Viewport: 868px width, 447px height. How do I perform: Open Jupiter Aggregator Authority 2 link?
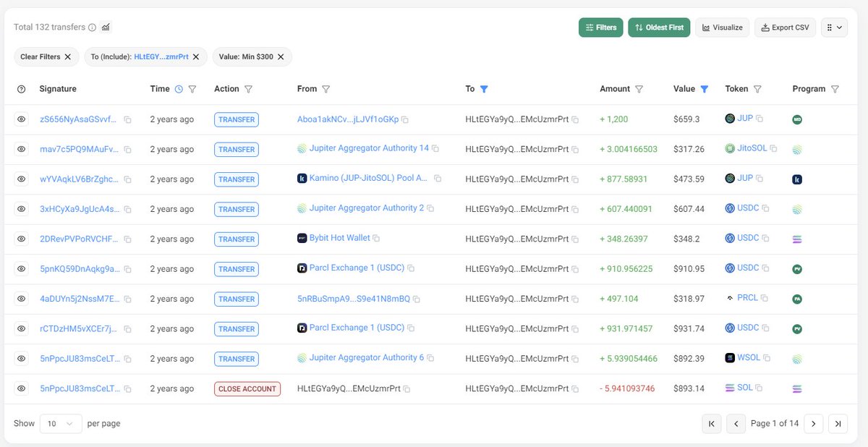pos(366,208)
